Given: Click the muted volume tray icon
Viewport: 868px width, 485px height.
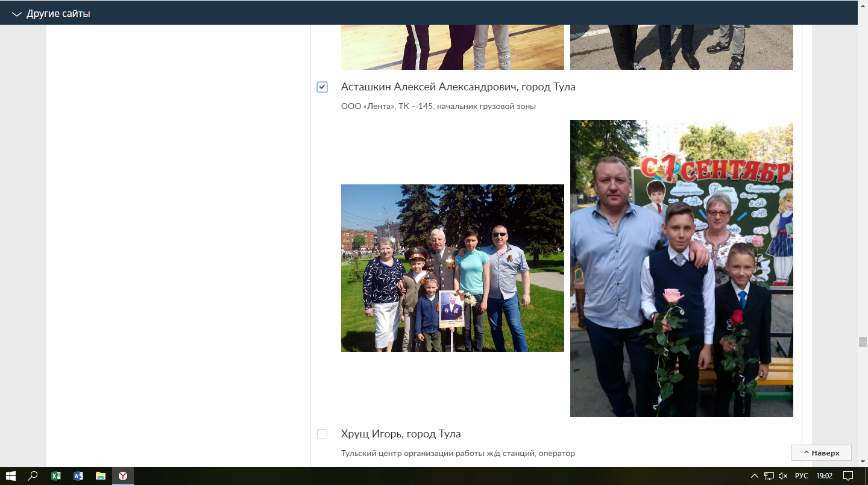Looking at the screenshot, I should pyautogui.click(x=783, y=476).
